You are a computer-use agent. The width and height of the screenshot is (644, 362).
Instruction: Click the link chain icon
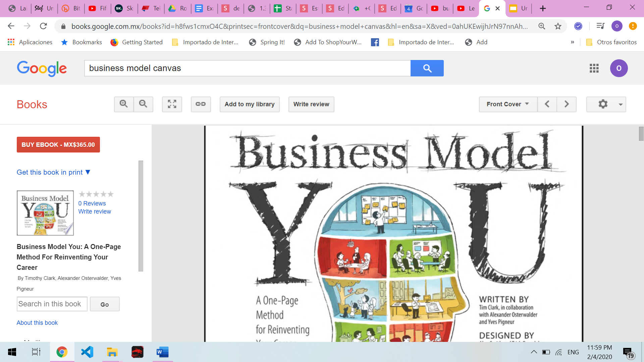pyautogui.click(x=201, y=104)
